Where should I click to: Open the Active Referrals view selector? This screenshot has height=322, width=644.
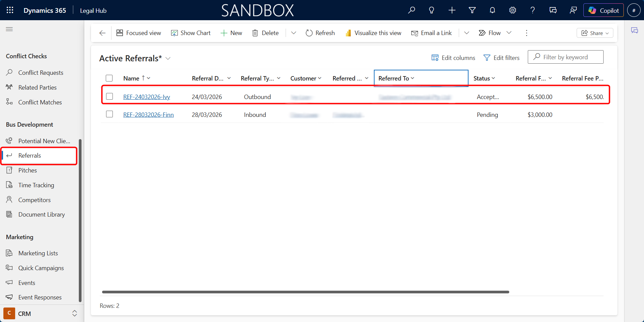click(x=135, y=58)
